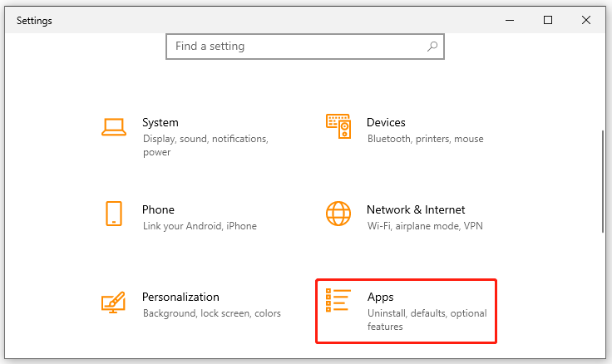Focus the Find a setting search box
The image size is (612, 364).
click(305, 47)
